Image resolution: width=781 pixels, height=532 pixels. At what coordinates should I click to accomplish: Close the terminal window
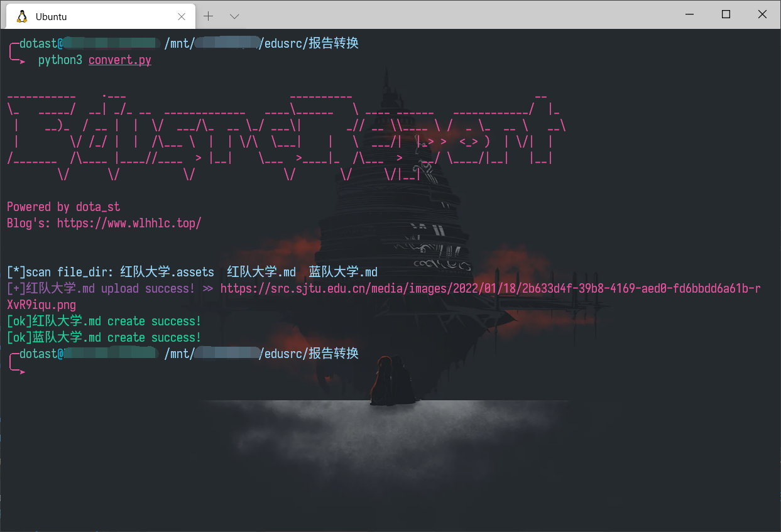(762, 14)
